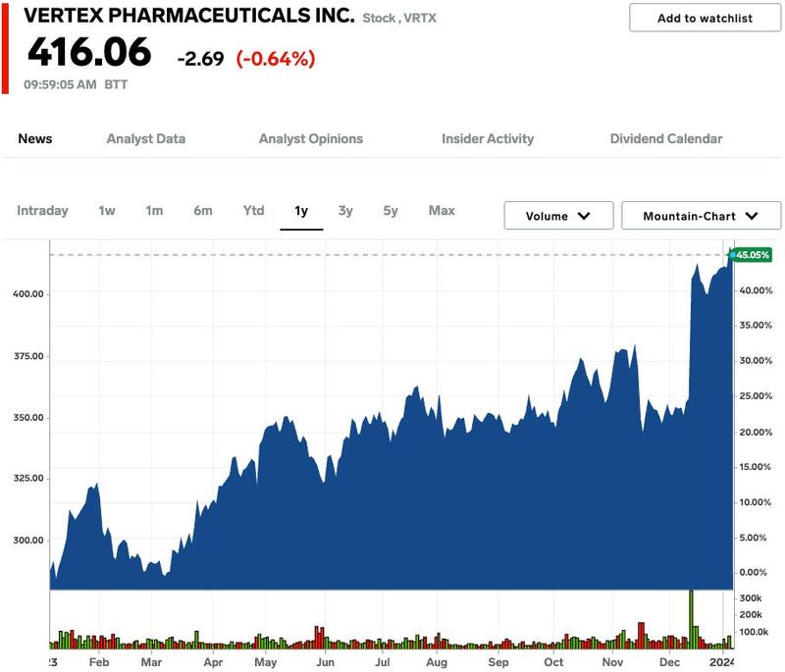Click the stock price 416.06
Viewport: 785px width, 672px height.
(89, 52)
